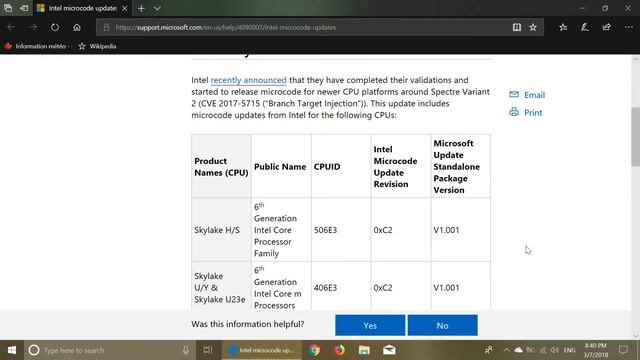Open reading view icon
640x360 pixels.
[517, 27]
